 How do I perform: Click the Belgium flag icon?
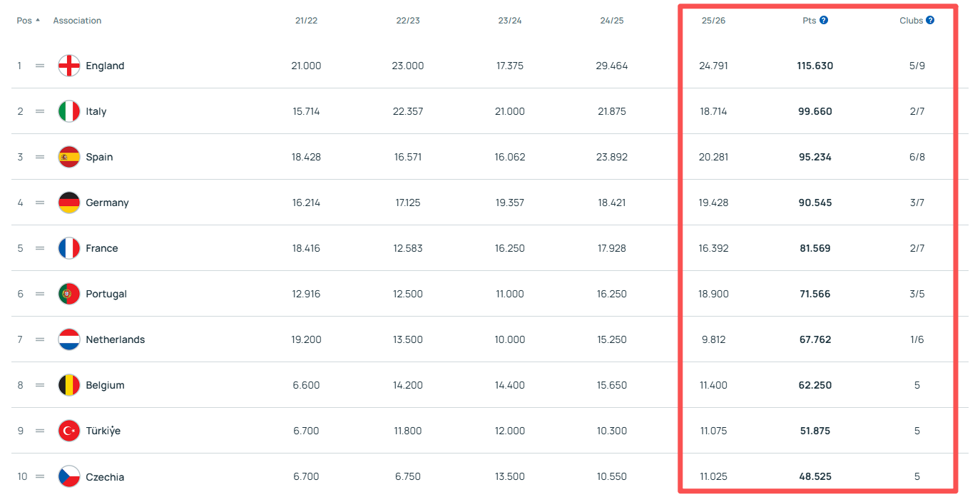coord(69,385)
